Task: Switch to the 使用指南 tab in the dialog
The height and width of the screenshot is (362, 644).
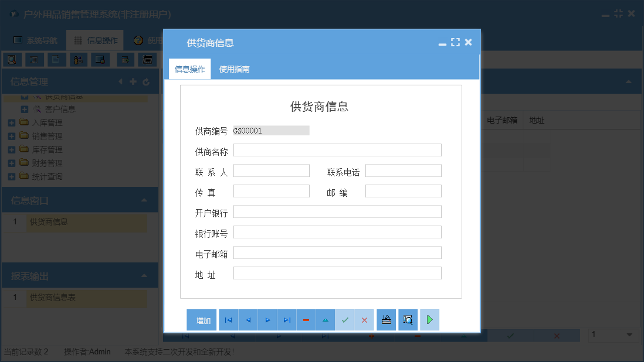Action: coord(234,69)
